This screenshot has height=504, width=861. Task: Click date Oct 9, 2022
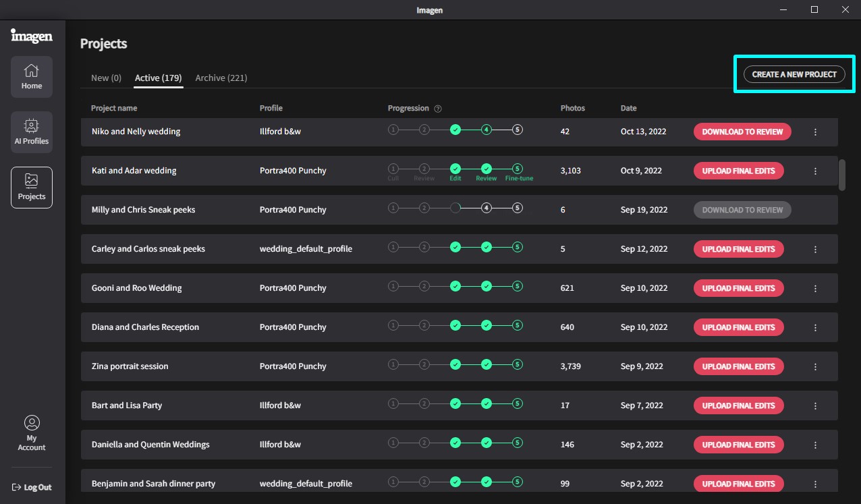(x=642, y=171)
